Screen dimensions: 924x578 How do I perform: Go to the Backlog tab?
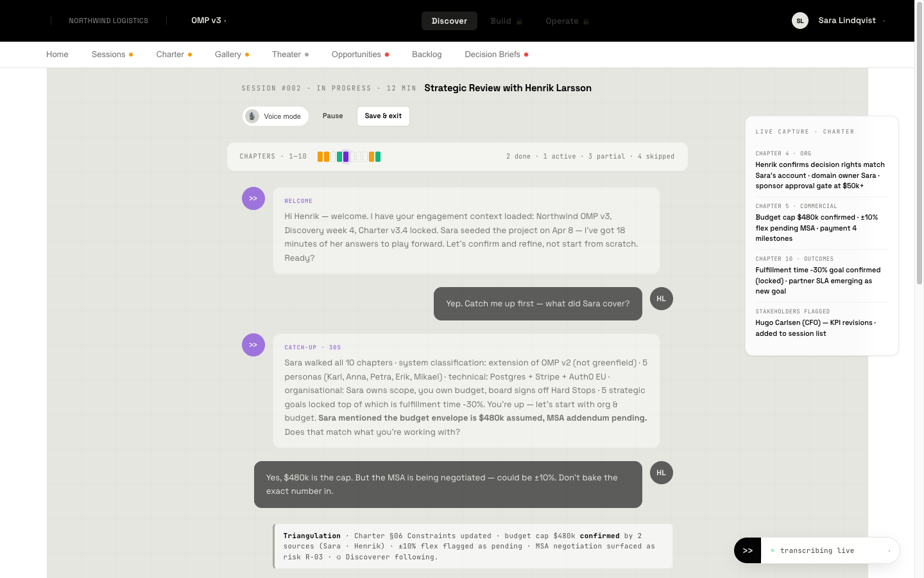coord(427,55)
